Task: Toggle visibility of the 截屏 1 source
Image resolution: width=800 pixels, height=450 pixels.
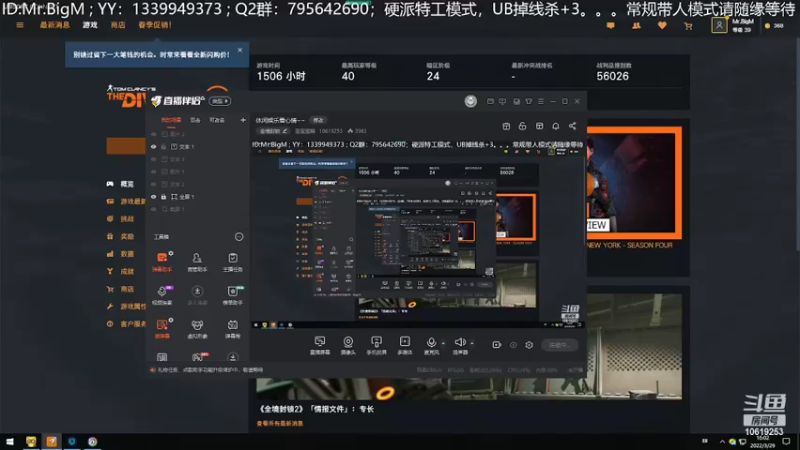Action: click(154, 209)
